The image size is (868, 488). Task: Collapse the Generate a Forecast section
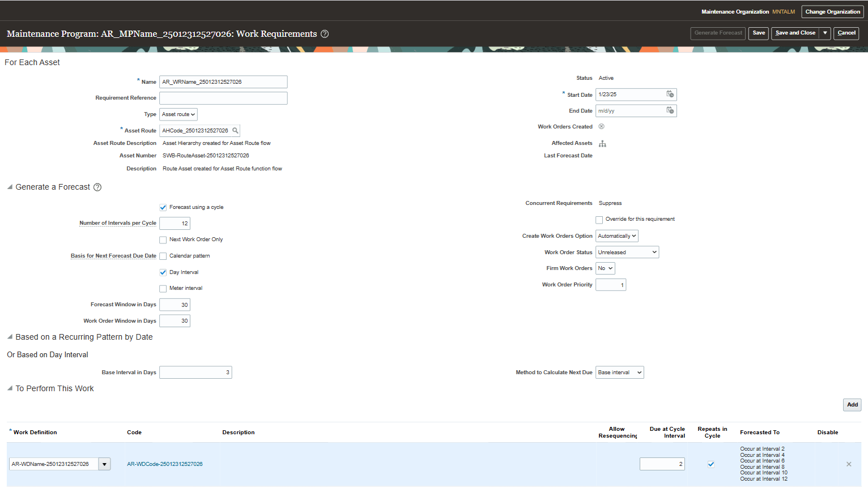[x=9, y=187]
